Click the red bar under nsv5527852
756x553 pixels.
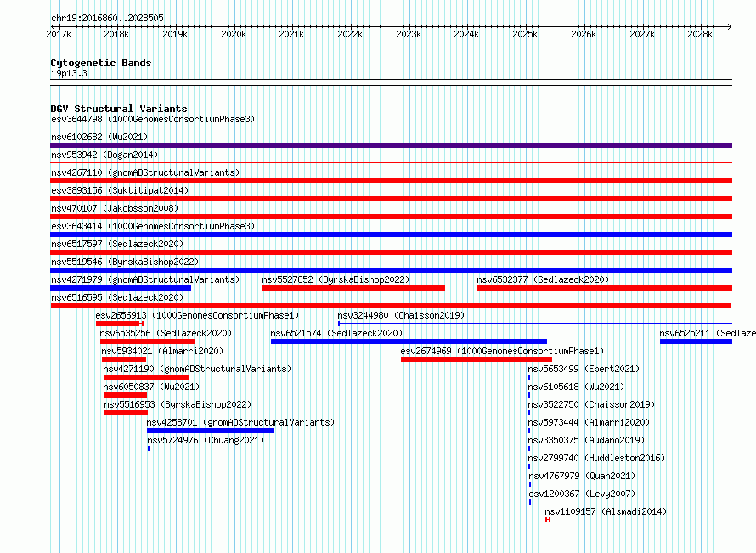(353, 288)
